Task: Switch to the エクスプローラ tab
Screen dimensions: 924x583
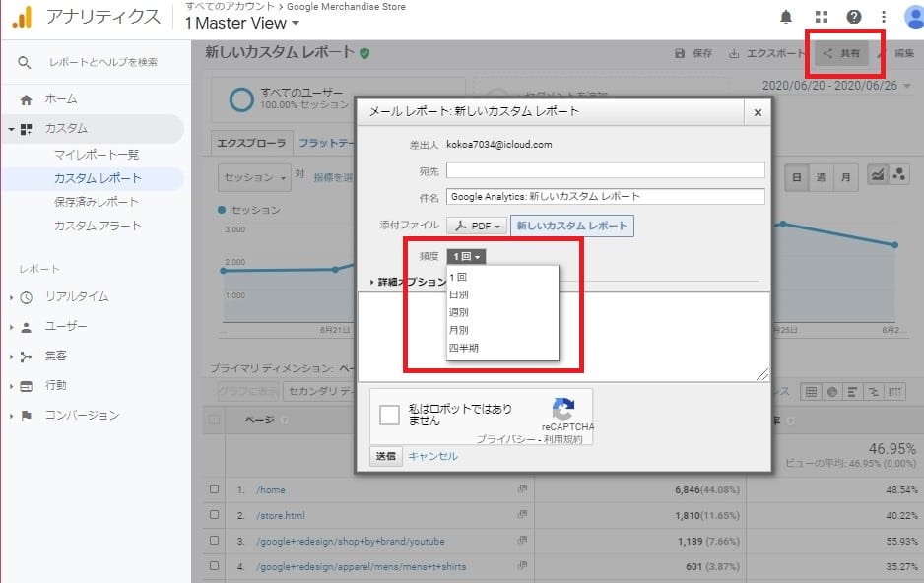Action: point(251,143)
